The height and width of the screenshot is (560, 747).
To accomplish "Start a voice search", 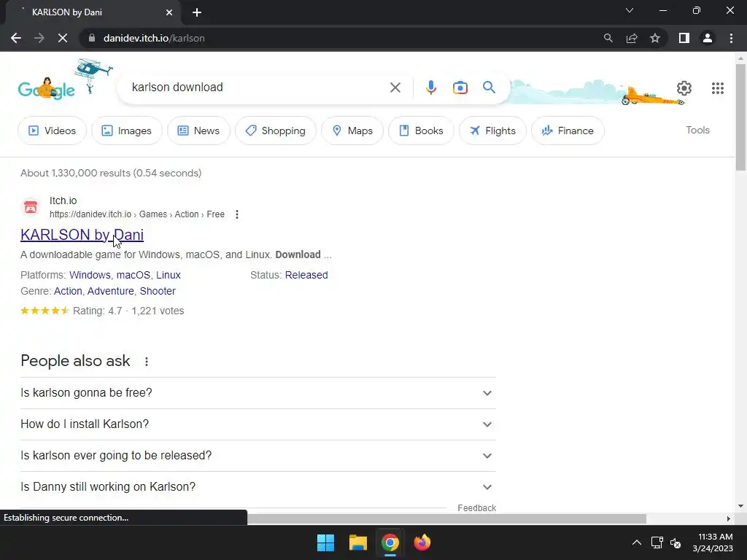I will pos(430,87).
